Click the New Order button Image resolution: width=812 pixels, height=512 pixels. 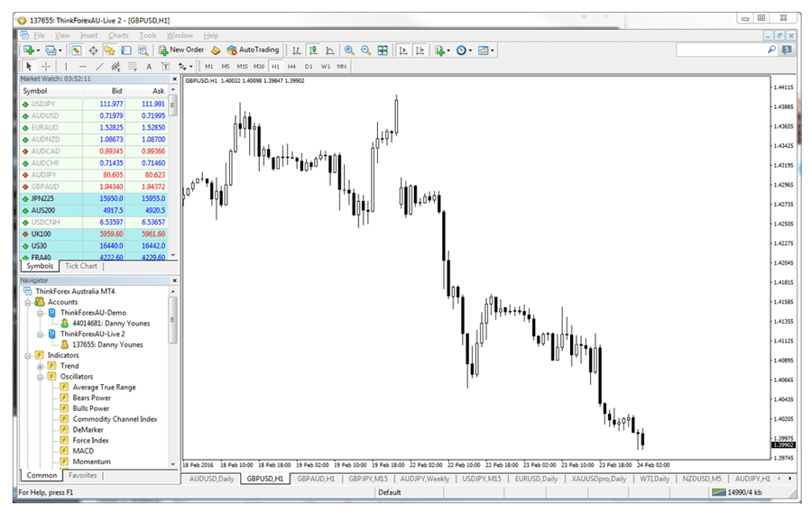pyautogui.click(x=182, y=50)
